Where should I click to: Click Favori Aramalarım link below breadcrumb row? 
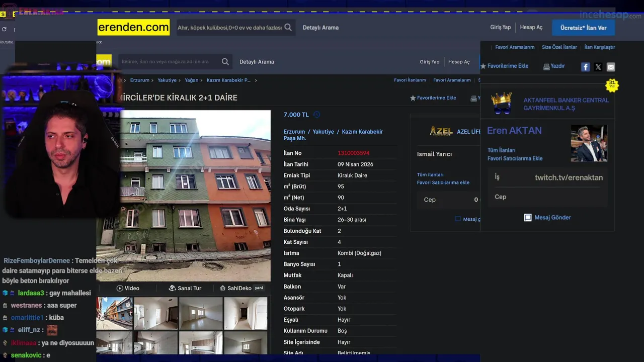click(x=452, y=80)
